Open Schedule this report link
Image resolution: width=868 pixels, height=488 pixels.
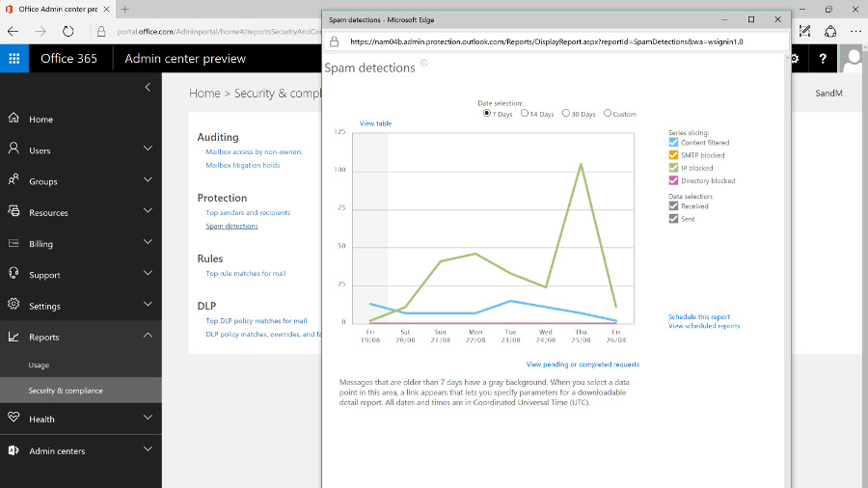(699, 317)
